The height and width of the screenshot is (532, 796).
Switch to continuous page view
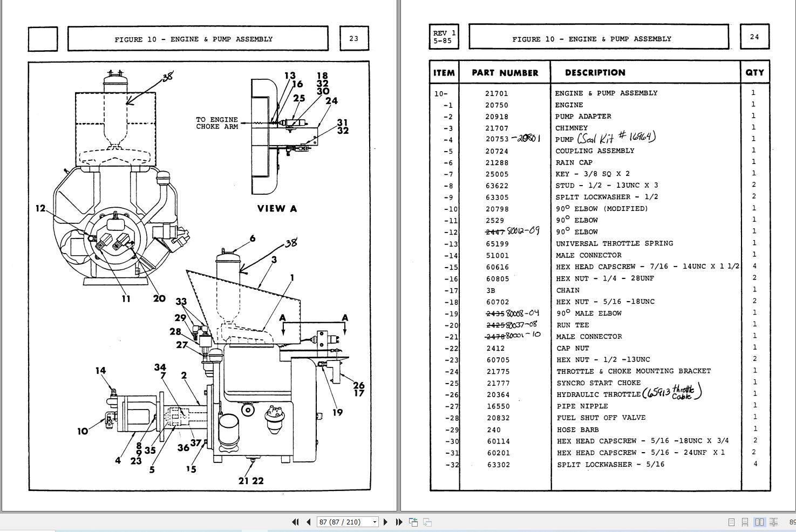[745, 522]
